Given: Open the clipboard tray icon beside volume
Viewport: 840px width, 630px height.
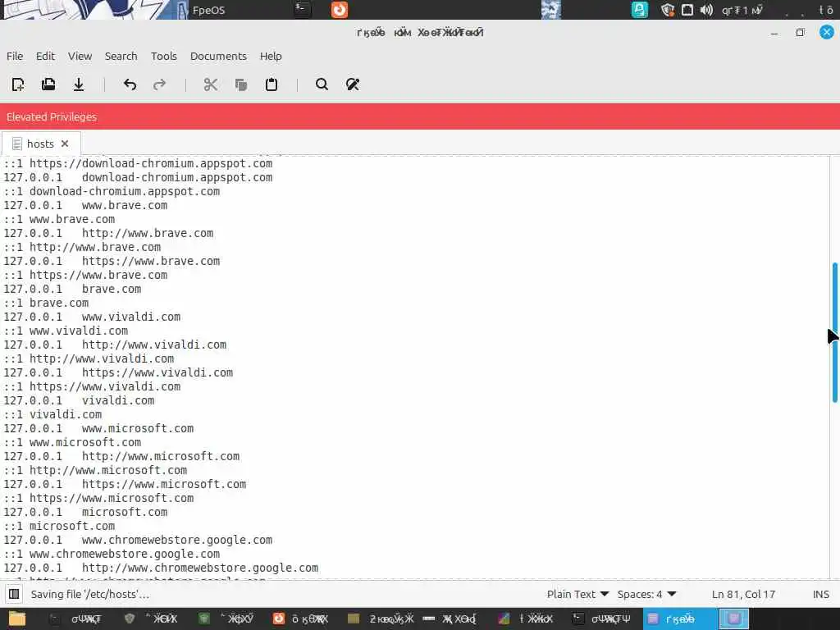Looking at the screenshot, I should pos(687,10).
